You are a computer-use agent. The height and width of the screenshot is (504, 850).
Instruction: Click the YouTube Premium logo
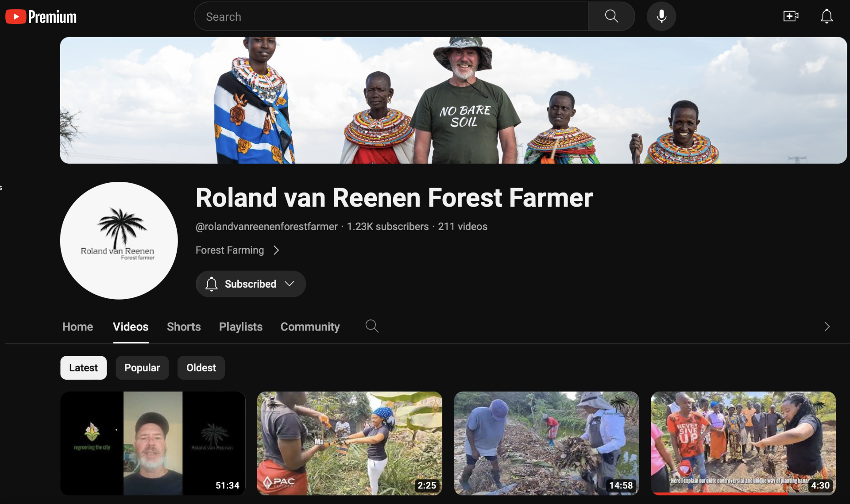tap(41, 17)
